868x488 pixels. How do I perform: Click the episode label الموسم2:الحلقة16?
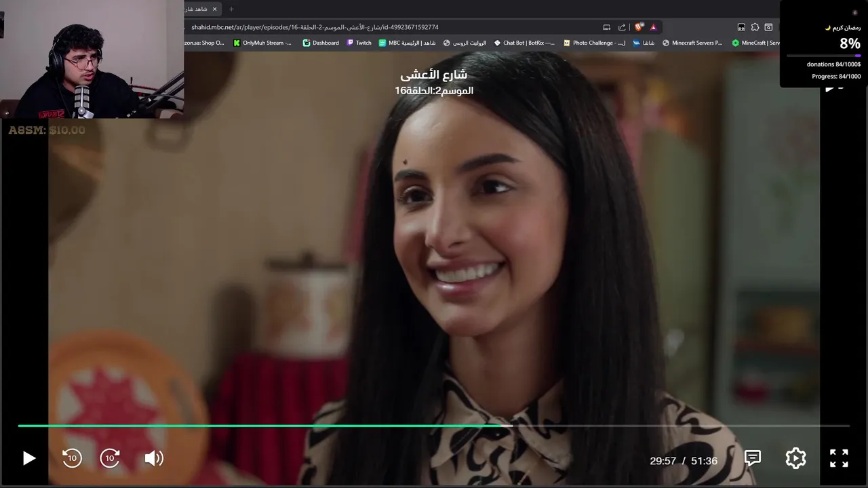tap(434, 90)
